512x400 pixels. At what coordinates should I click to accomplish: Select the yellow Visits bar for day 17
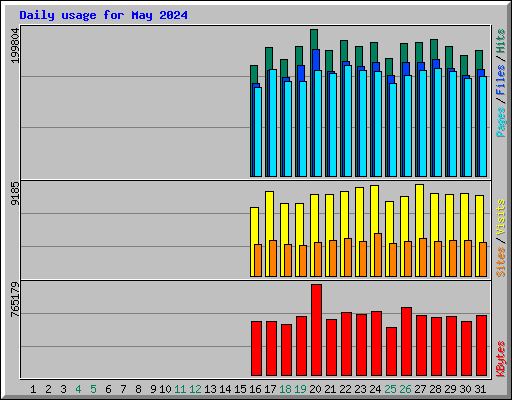pyautogui.click(x=268, y=215)
